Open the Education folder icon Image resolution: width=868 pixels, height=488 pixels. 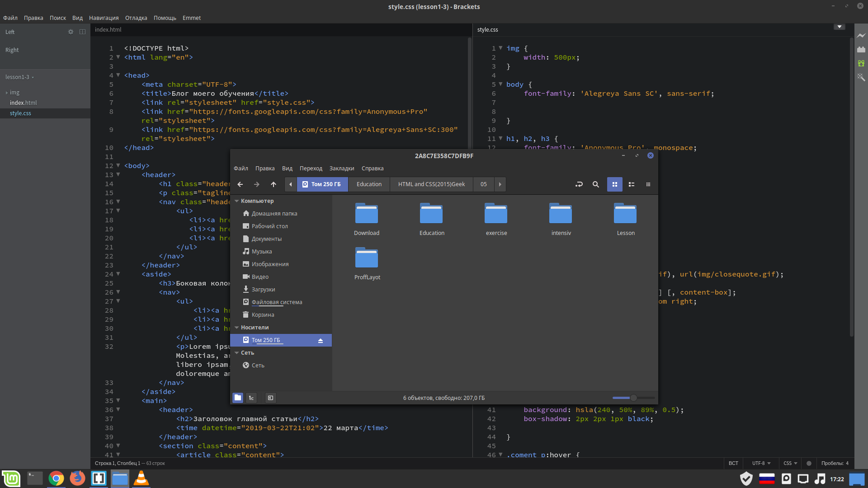pyautogui.click(x=432, y=219)
